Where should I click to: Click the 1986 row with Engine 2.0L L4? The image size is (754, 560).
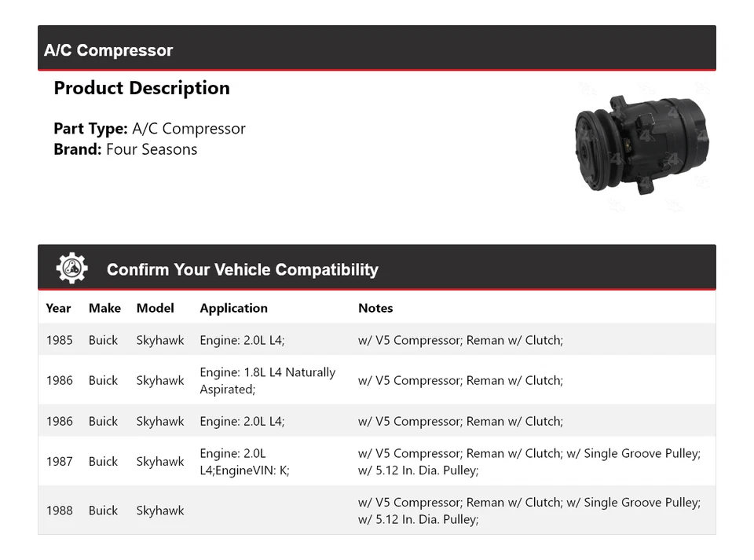tap(376, 421)
